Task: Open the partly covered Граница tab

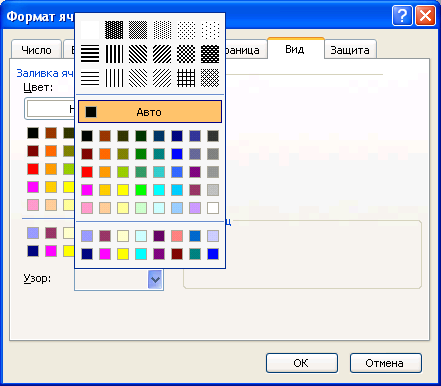Action: point(246,50)
